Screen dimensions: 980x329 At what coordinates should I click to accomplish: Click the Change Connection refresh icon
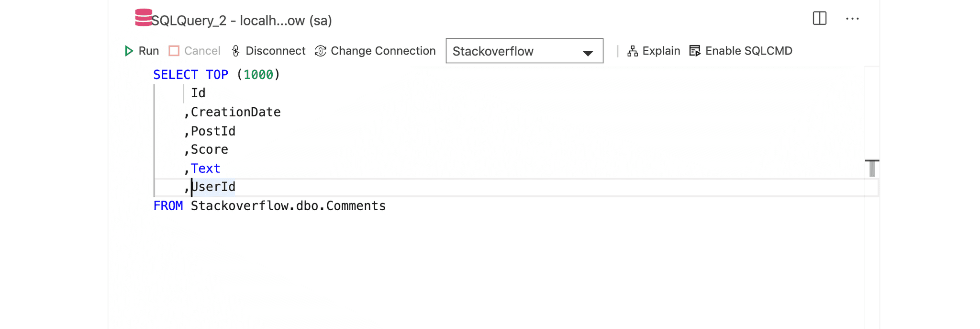click(x=320, y=50)
